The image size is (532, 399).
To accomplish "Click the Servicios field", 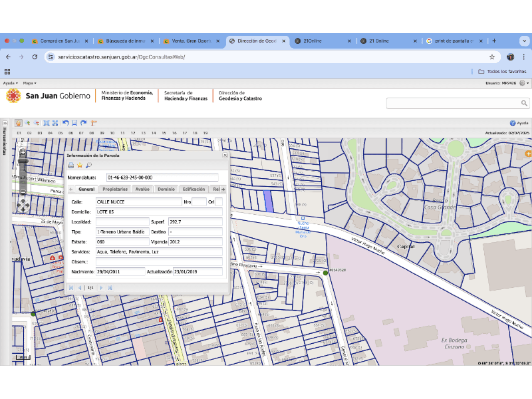I will coord(159,251).
